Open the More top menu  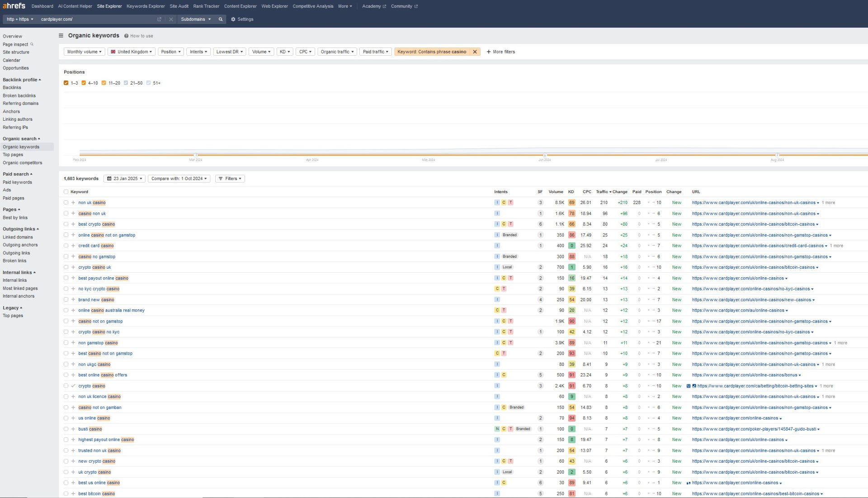[x=345, y=6]
